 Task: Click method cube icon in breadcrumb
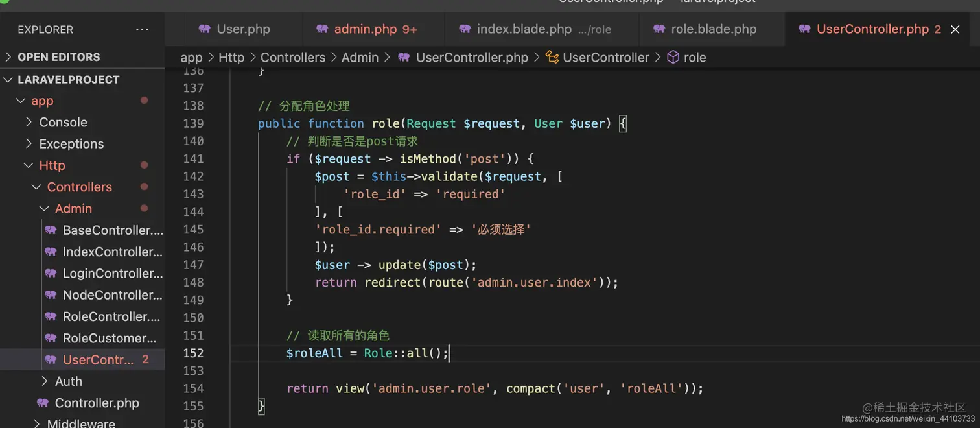pyautogui.click(x=673, y=57)
